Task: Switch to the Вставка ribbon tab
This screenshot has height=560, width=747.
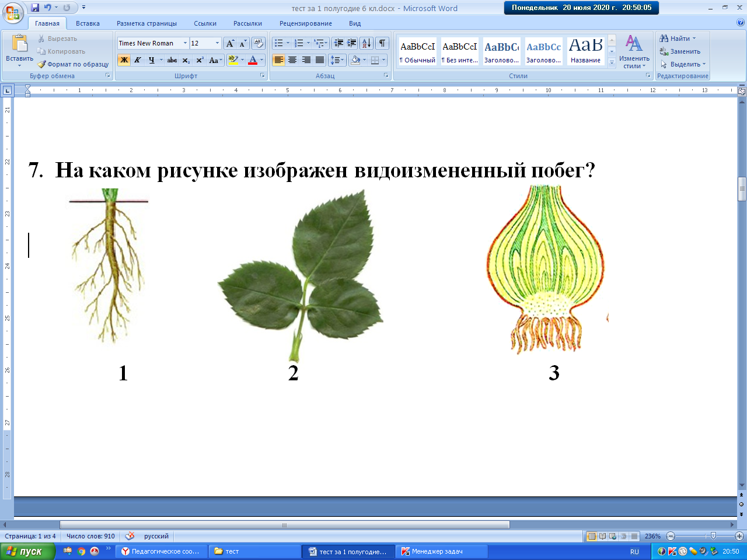Action: pos(88,23)
